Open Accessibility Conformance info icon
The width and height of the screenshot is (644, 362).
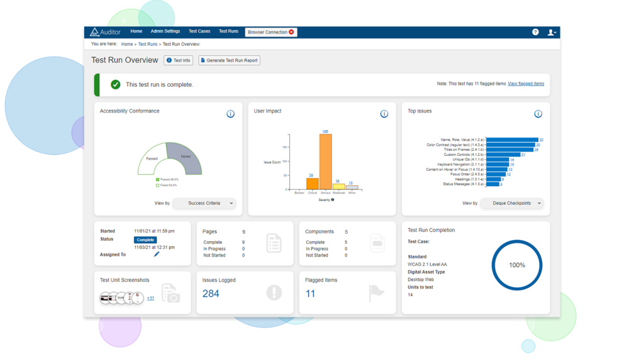pos(230,114)
